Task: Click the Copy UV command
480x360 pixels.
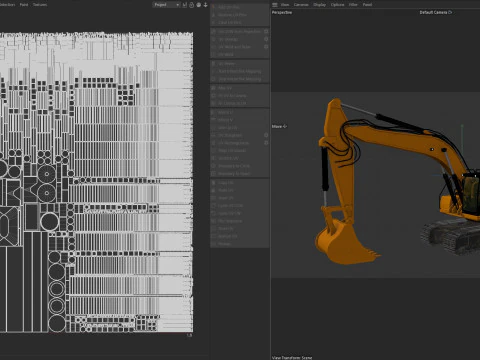Action: click(x=226, y=183)
